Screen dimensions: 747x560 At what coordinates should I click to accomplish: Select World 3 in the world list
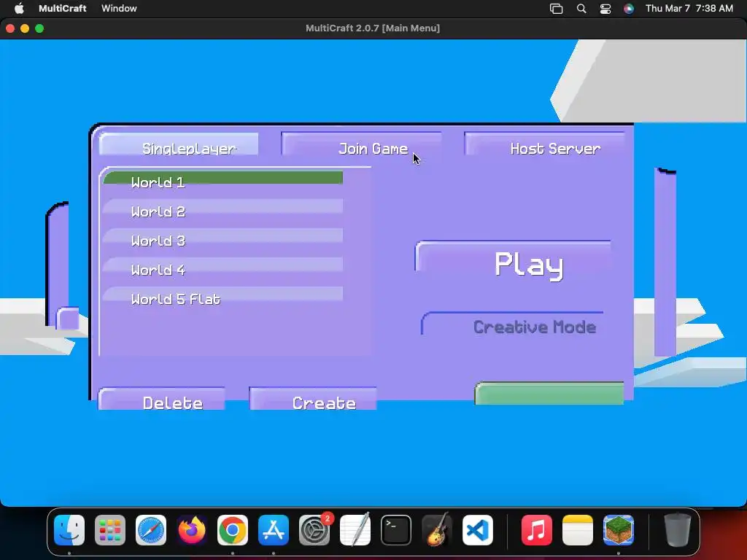pyautogui.click(x=223, y=236)
